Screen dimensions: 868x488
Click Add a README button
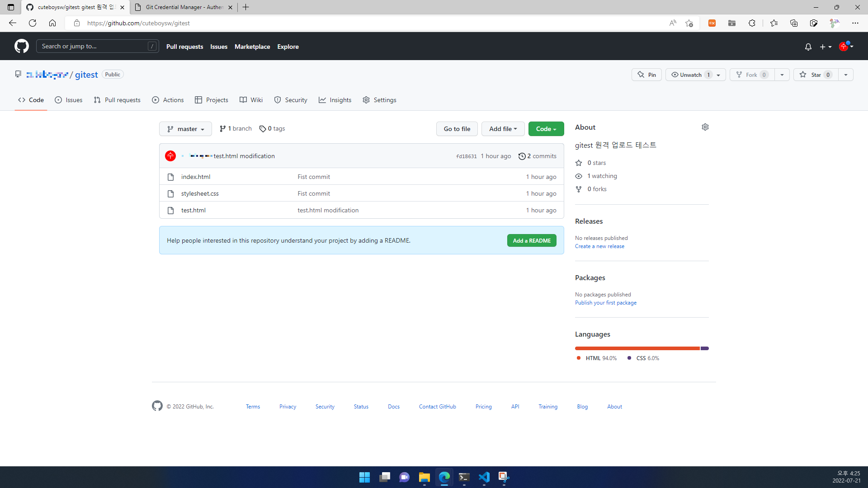pos(532,240)
